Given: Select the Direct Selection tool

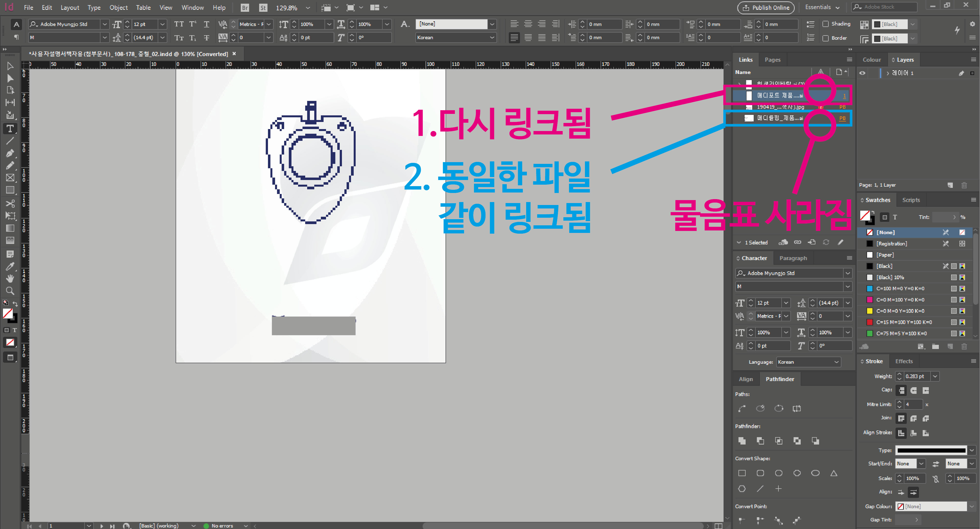Looking at the screenshot, I should tap(10, 78).
